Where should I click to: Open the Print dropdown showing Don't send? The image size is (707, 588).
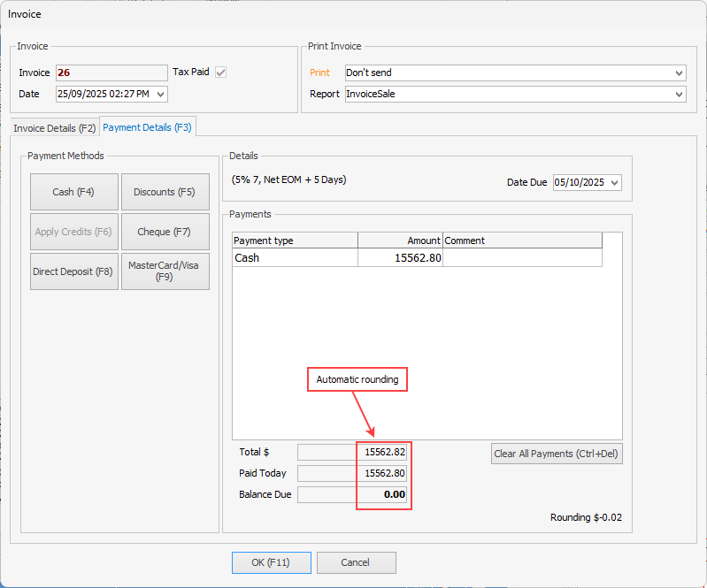click(x=679, y=73)
